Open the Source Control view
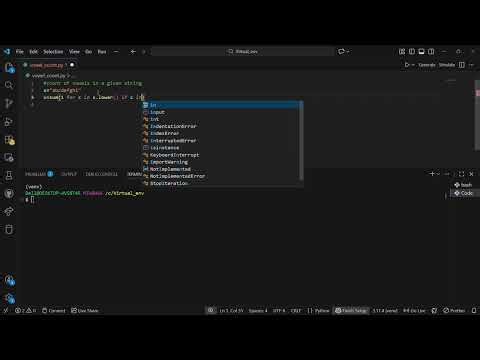Image resolution: width=480 pixels, height=360 pixels. point(9,103)
